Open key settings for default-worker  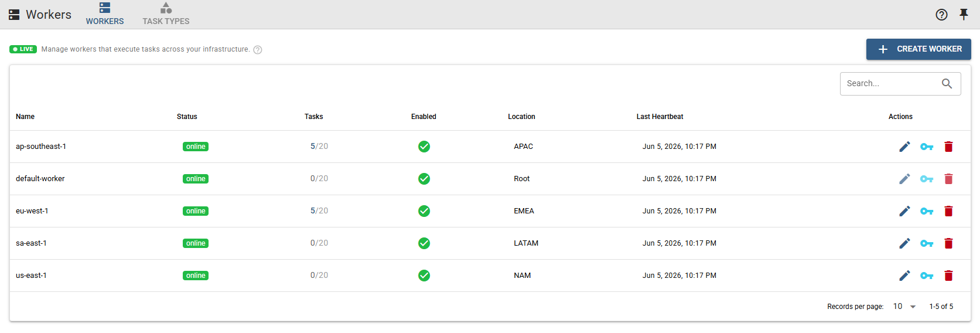pyautogui.click(x=927, y=179)
